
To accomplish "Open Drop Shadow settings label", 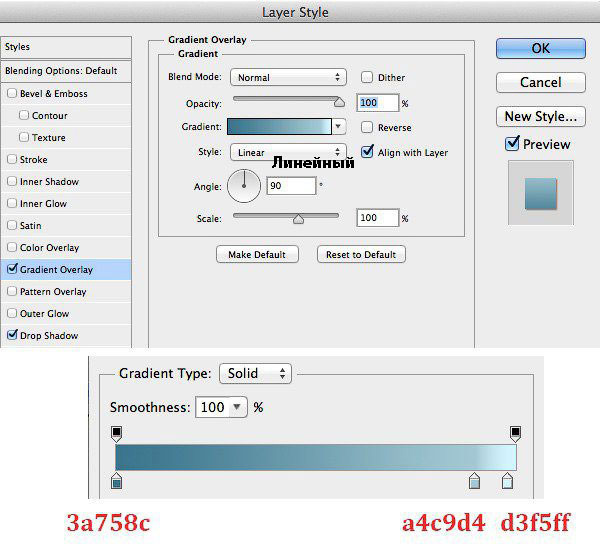I will pyautogui.click(x=49, y=336).
